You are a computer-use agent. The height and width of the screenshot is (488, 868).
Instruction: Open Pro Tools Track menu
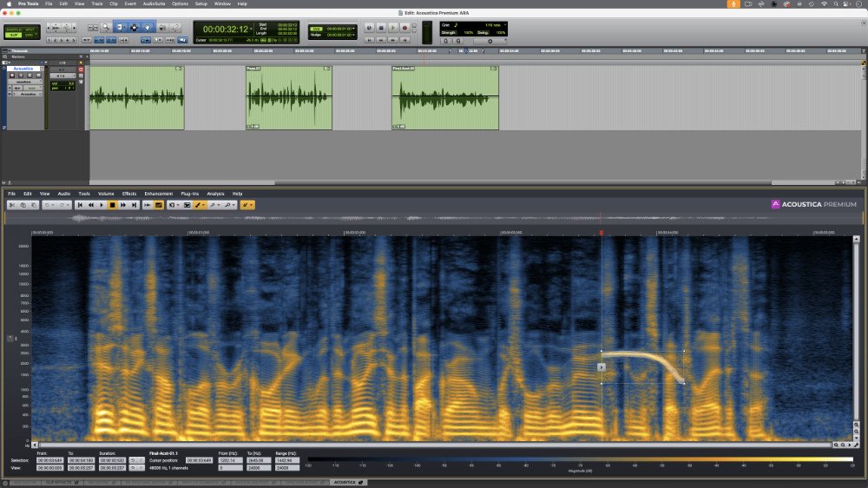[x=97, y=3]
